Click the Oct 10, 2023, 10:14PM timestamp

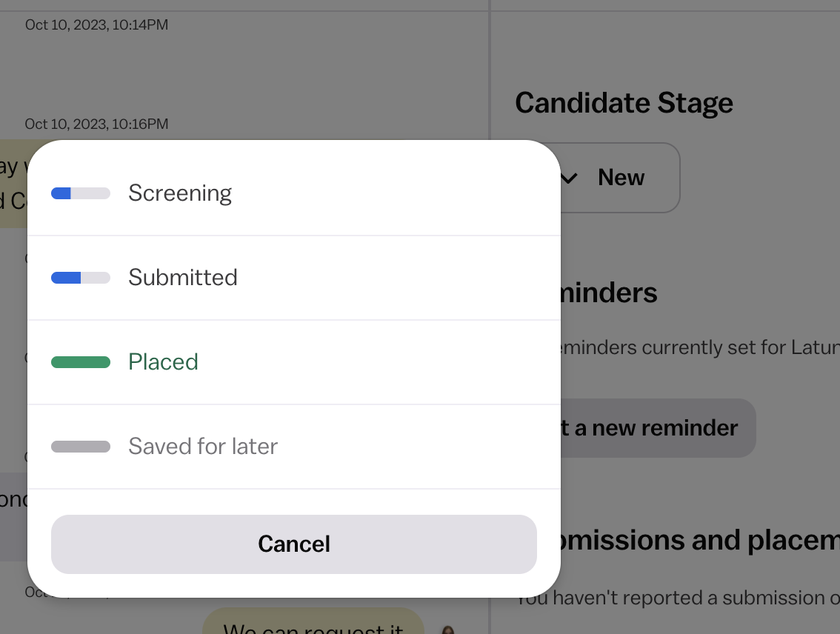click(x=96, y=24)
